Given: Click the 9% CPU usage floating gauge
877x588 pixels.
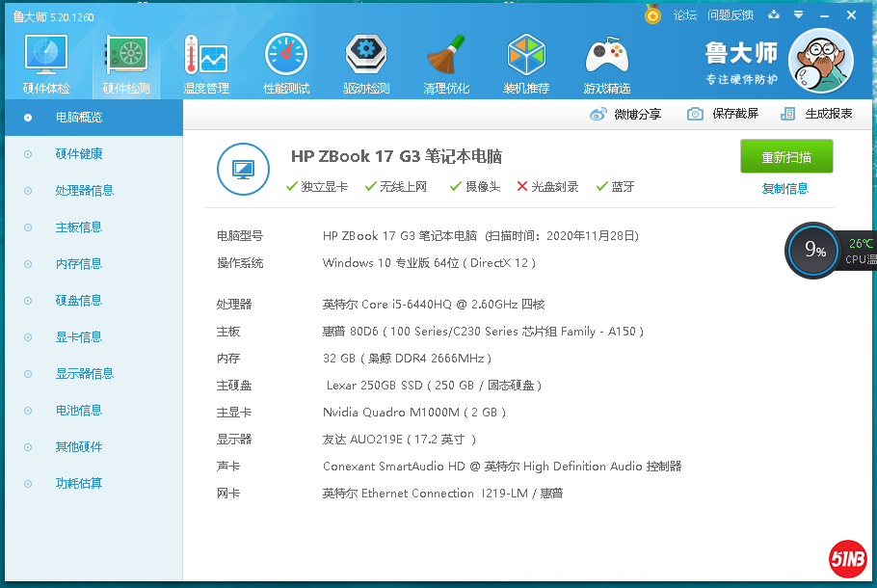Looking at the screenshot, I should (814, 251).
